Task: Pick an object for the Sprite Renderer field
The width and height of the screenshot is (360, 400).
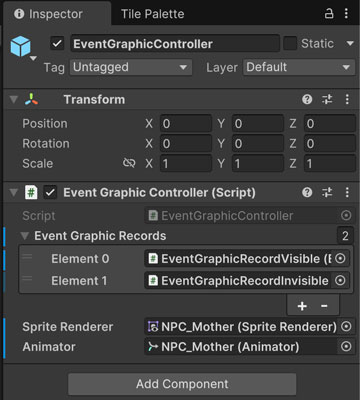Action: [346, 327]
